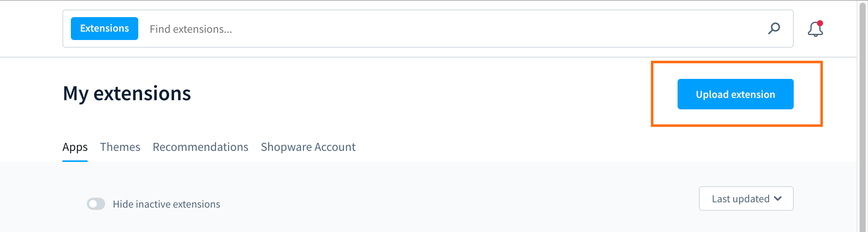
Task: Click the red notification badge dot
Action: tap(820, 23)
